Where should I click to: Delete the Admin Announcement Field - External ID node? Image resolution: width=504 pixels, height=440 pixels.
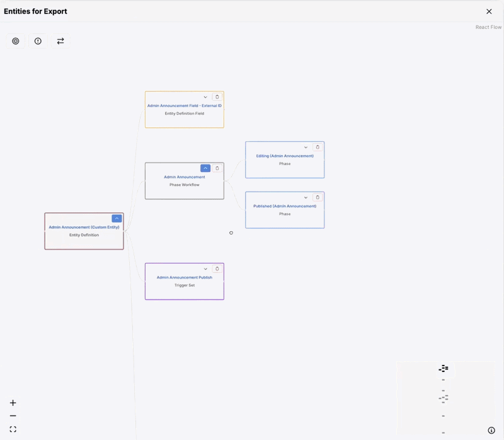217,97
